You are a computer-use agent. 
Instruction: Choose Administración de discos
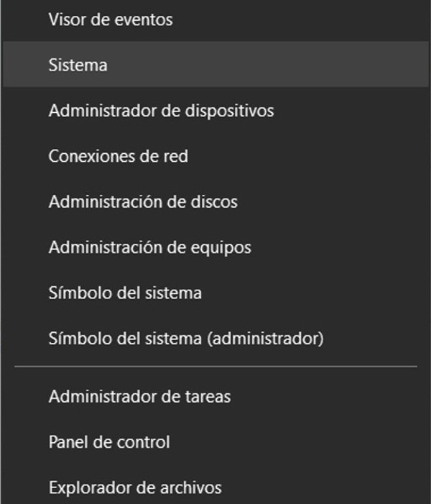(143, 202)
